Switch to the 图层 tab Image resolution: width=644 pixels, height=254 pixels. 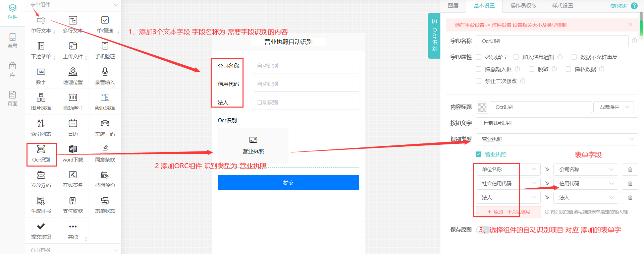[453, 6]
